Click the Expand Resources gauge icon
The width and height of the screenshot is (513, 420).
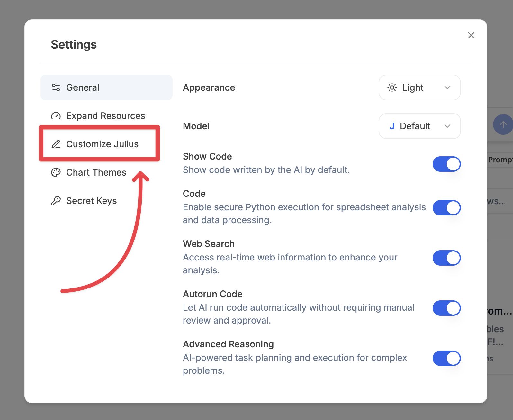point(56,116)
